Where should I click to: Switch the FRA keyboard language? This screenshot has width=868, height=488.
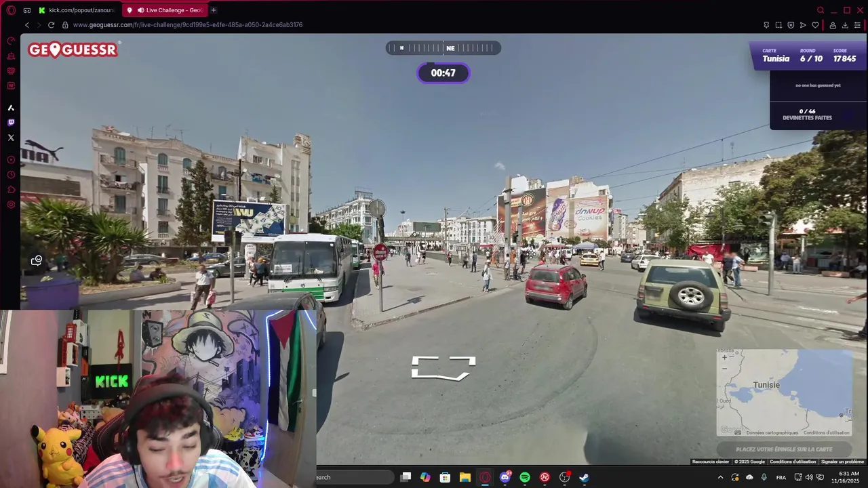click(781, 477)
